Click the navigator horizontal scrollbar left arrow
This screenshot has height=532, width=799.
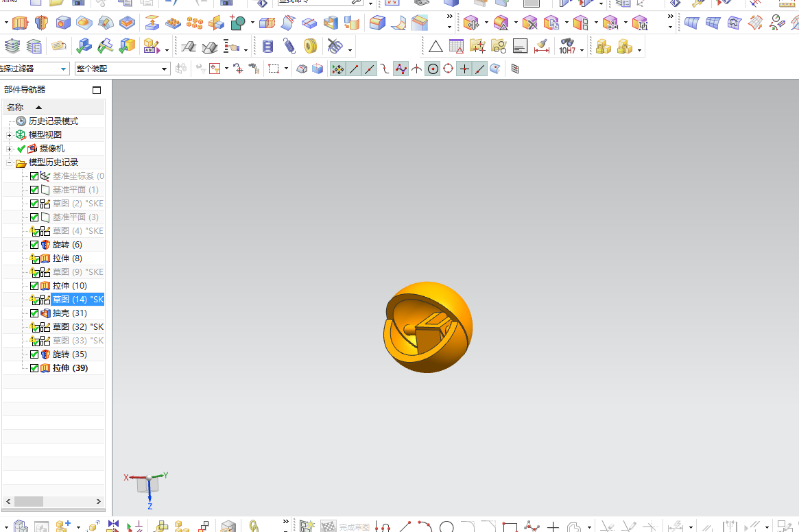click(8, 502)
